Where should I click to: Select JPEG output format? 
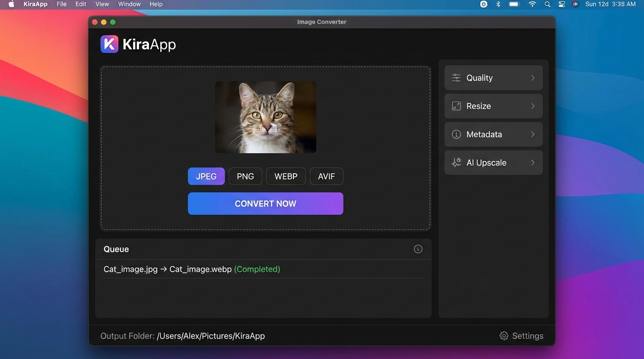click(206, 176)
